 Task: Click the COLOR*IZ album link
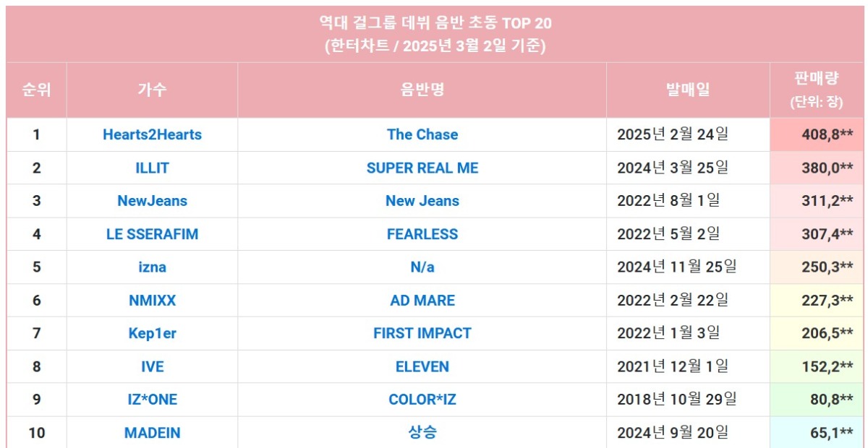tap(422, 400)
